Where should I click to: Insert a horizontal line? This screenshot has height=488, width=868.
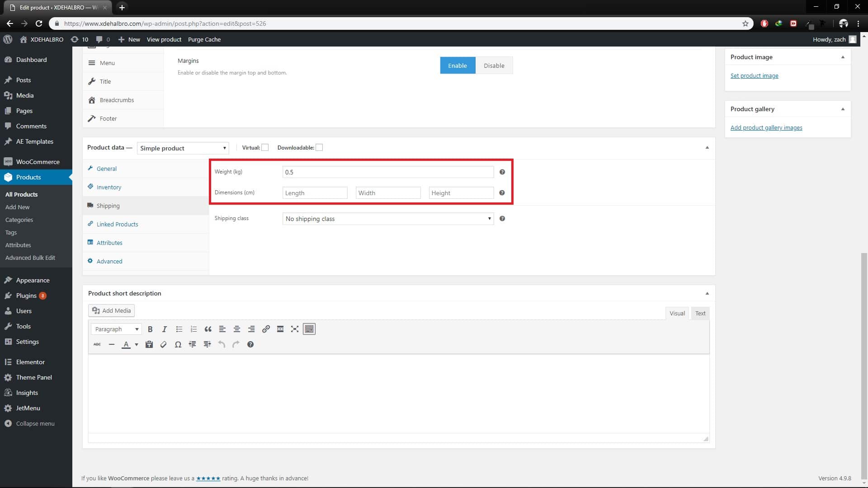(112, 344)
